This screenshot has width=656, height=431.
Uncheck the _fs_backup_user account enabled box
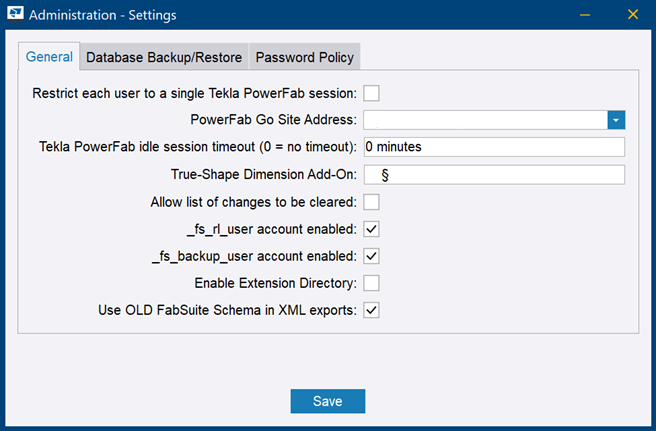(371, 256)
